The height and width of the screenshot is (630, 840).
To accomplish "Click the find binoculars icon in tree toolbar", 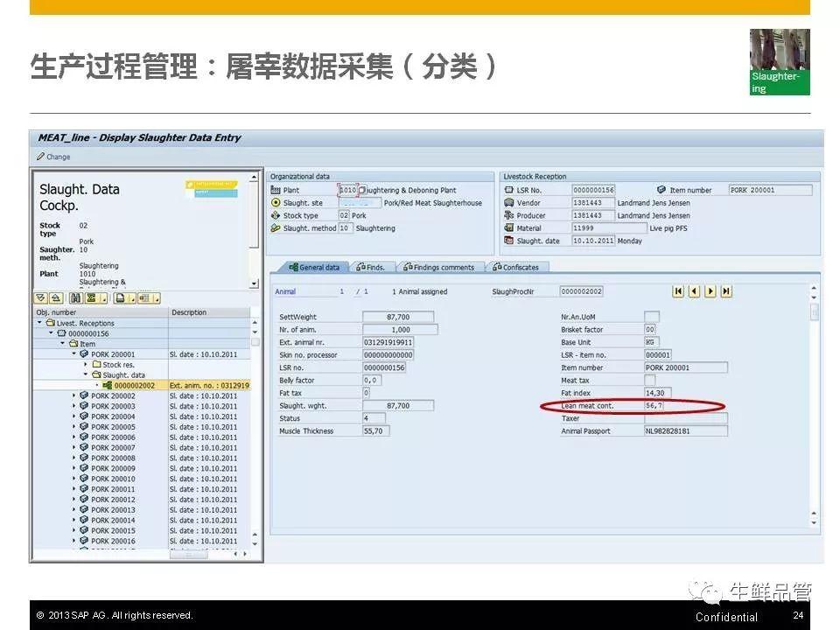I will (73, 298).
